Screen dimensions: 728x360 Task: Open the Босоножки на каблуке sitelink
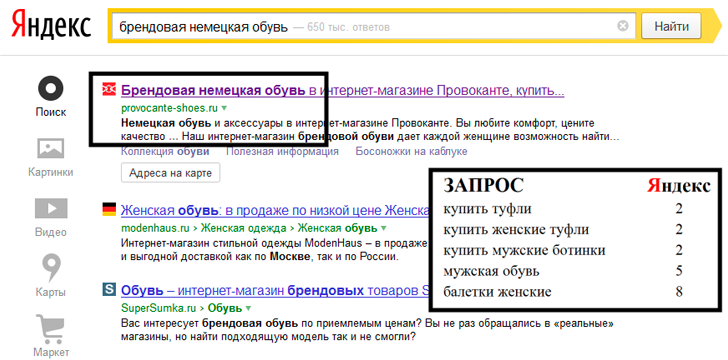pyautogui.click(x=411, y=151)
